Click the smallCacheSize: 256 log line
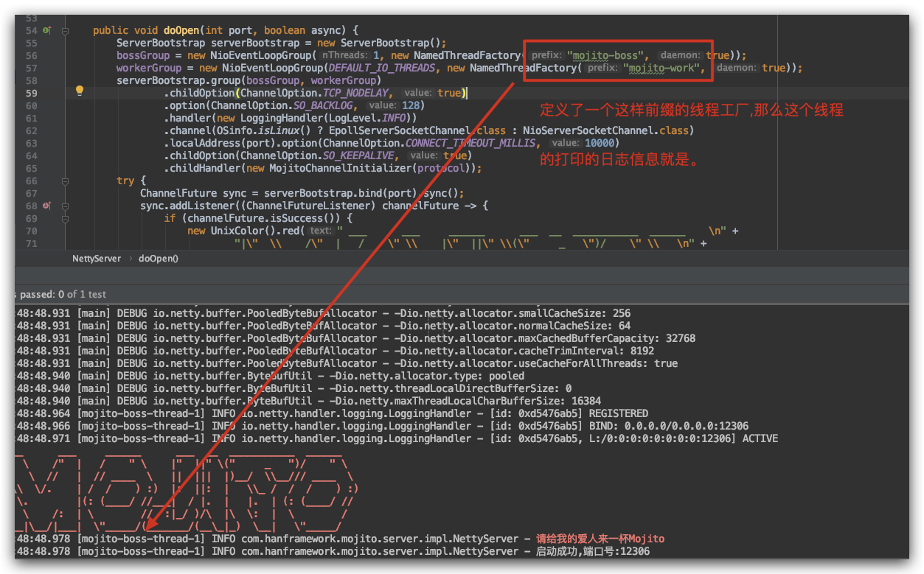 323,313
